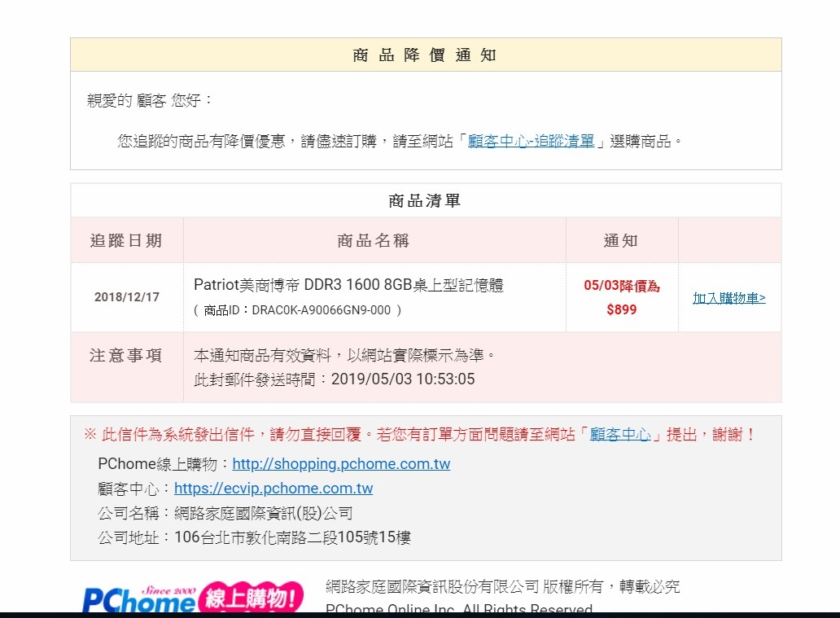Select 公司名稱 網路家庭國際資訊(股)公司 line
Image resolution: width=840 pixels, height=618 pixels.
225,513
